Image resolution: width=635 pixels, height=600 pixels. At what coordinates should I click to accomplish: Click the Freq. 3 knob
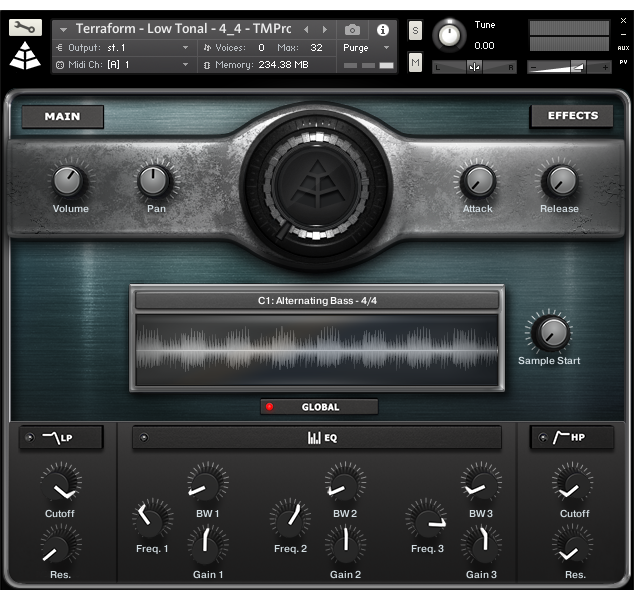pyautogui.click(x=426, y=519)
